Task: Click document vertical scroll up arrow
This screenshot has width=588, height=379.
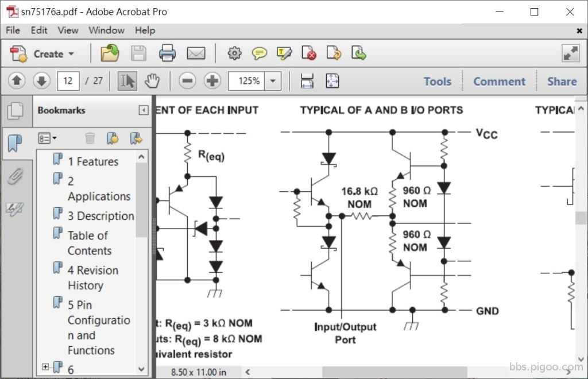Action: tap(581, 109)
